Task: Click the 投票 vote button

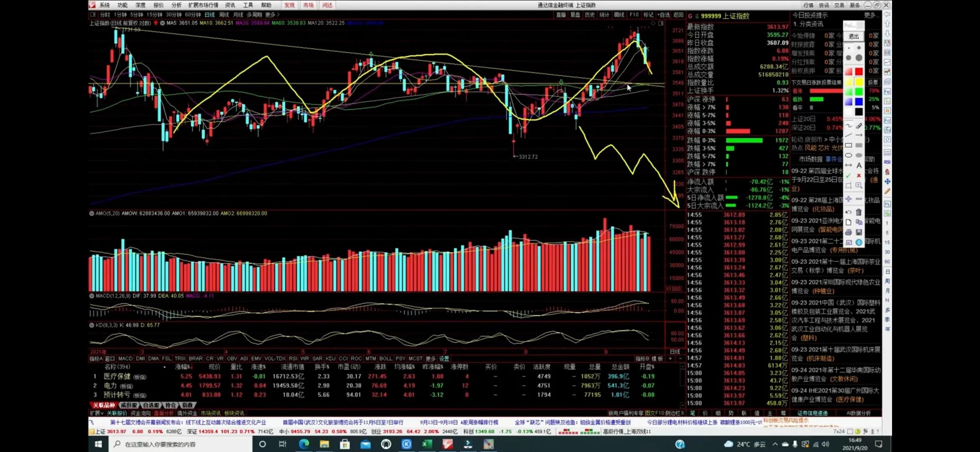Action: (873, 82)
